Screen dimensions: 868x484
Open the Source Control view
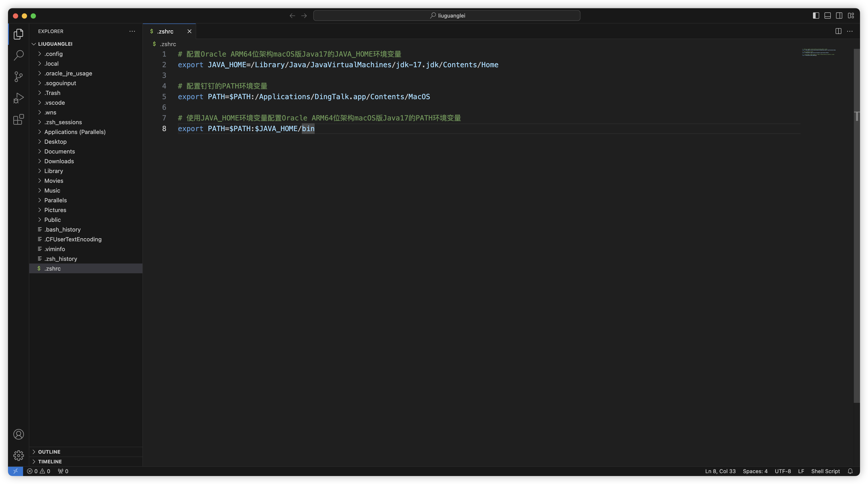(19, 77)
